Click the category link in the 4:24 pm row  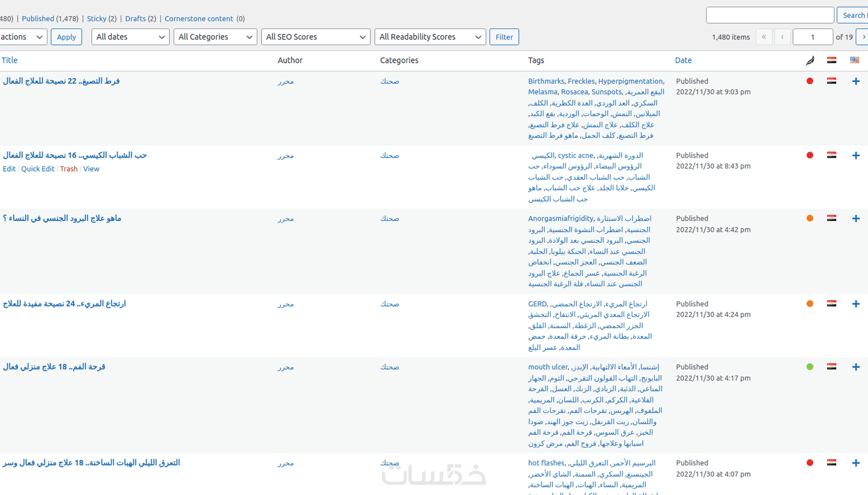pos(390,304)
